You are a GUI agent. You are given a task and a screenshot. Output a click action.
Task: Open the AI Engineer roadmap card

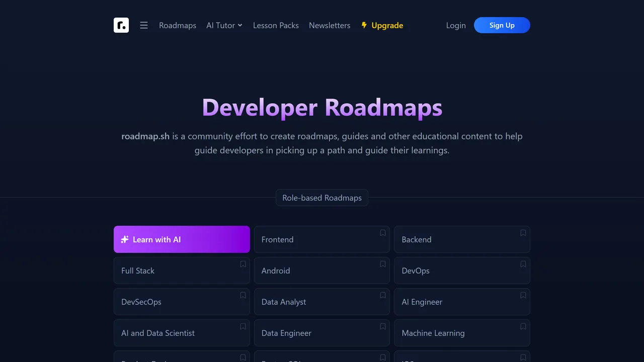tap(462, 302)
